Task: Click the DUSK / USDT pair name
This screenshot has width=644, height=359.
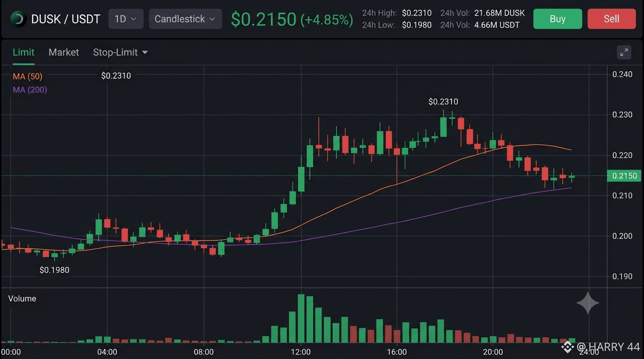Action: pos(66,19)
